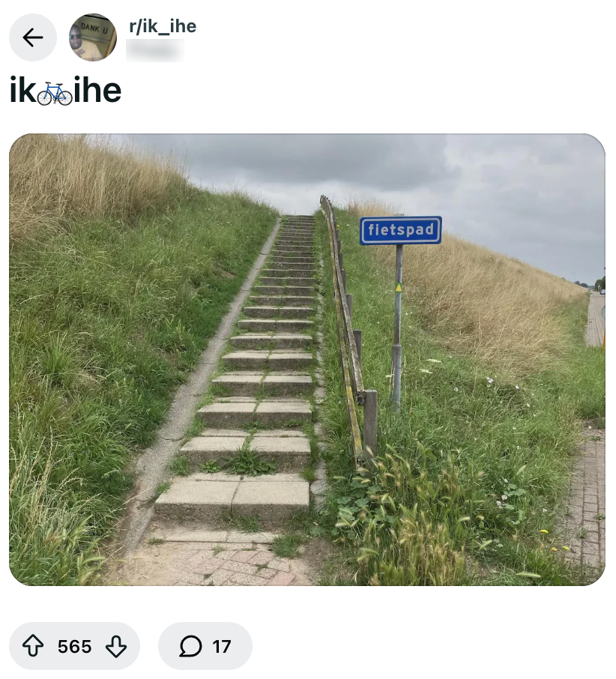Upvote the ik ihe post

point(33,646)
